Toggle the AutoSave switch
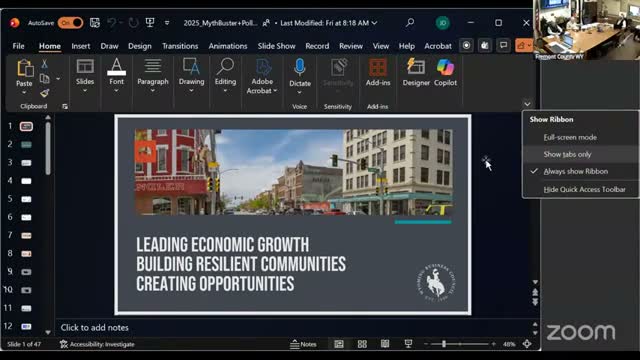640x360 pixels. pos(70,23)
